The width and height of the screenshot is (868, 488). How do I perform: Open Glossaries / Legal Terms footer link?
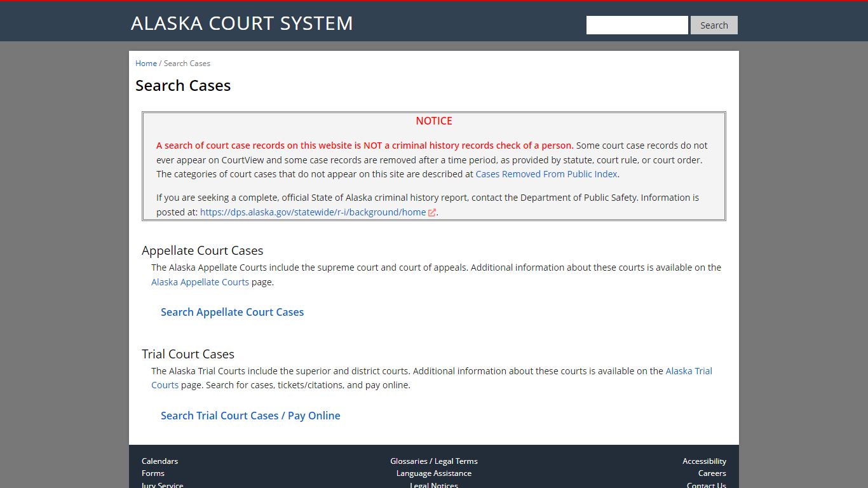434,461
